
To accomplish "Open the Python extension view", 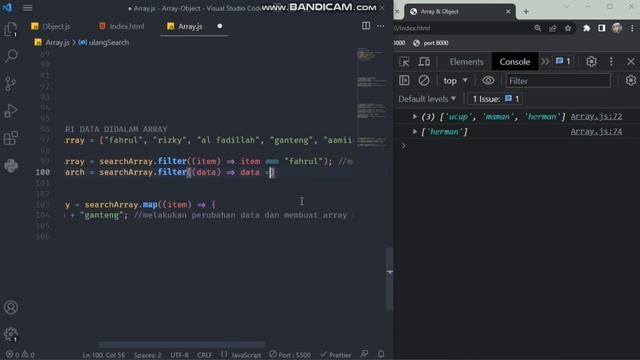I will click(11, 165).
